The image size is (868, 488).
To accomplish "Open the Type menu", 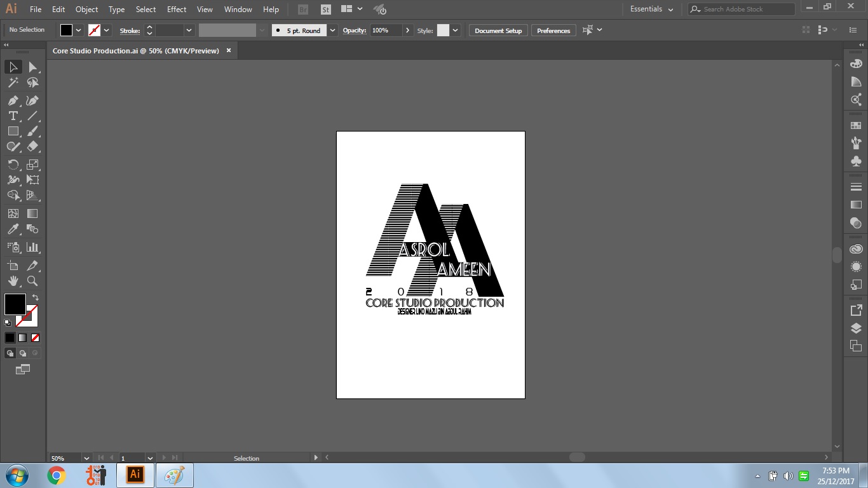I will point(117,10).
